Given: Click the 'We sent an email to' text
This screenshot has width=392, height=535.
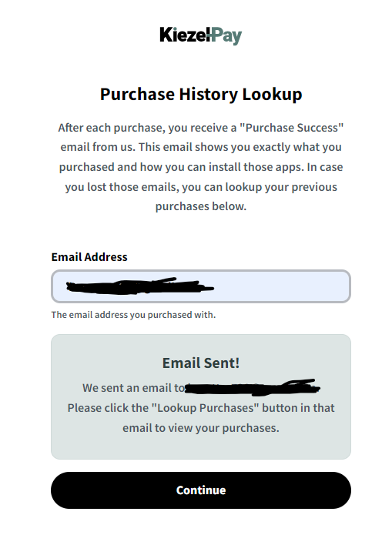Looking at the screenshot, I should (x=133, y=388).
